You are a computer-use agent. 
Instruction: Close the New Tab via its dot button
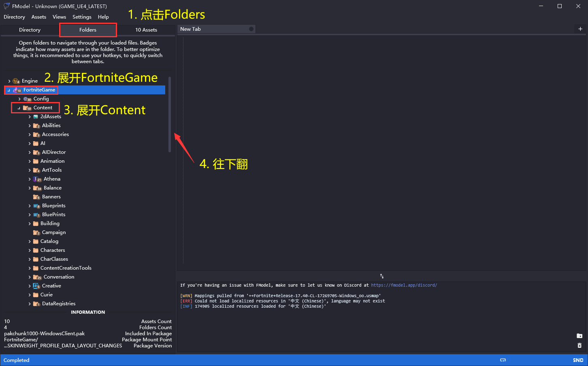pos(251,29)
